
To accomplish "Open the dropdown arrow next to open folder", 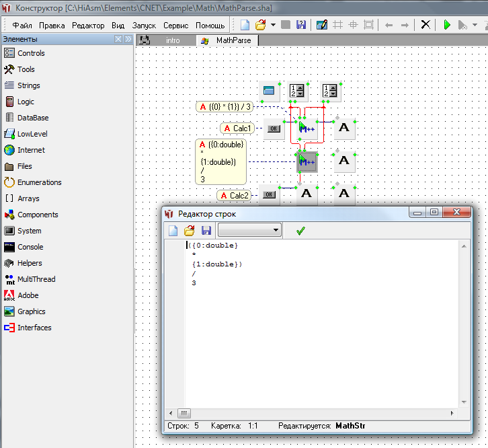I will point(274,25).
